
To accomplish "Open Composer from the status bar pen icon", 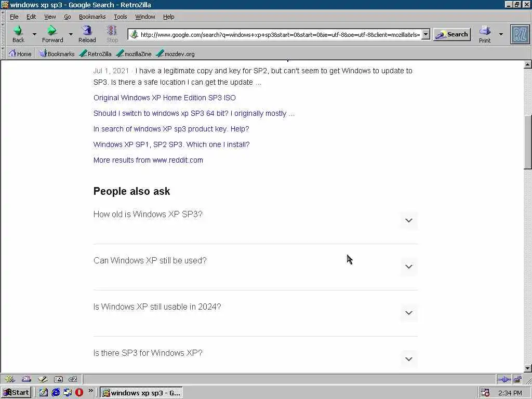I will [43, 379].
